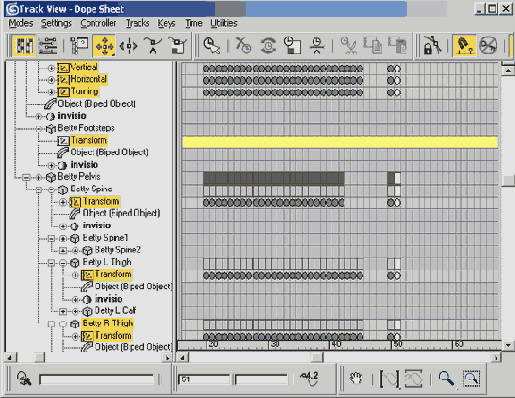Select the Horizontal track label
Image resolution: width=515 pixels, height=398 pixels.
(89, 79)
